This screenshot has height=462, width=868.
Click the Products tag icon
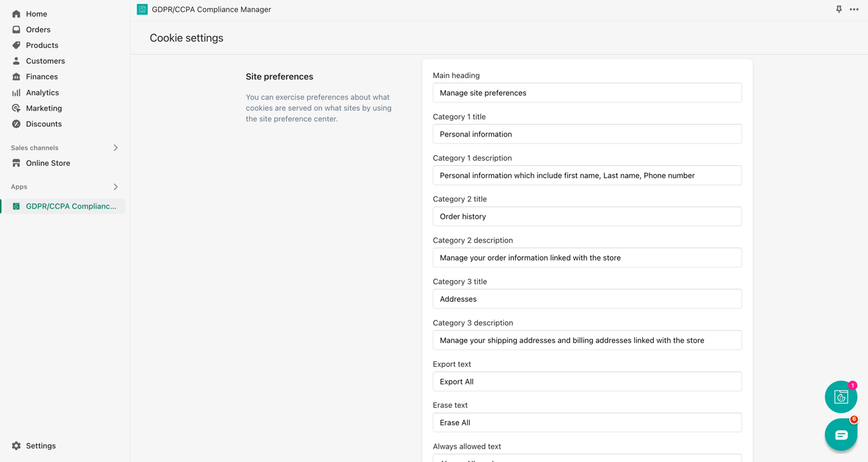pyautogui.click(x=17, y=45)
